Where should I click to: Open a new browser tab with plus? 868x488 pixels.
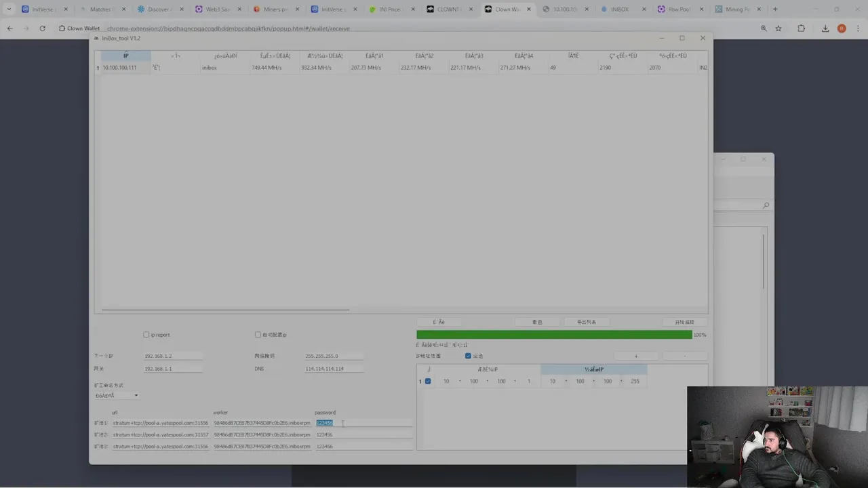tap(775, 9)
